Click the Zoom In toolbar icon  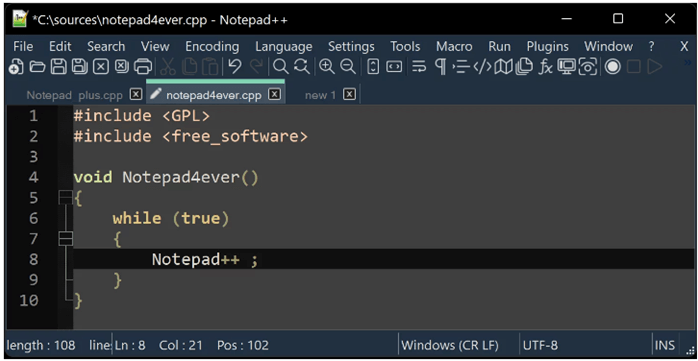pyautogui.click(x=327, y=67)
